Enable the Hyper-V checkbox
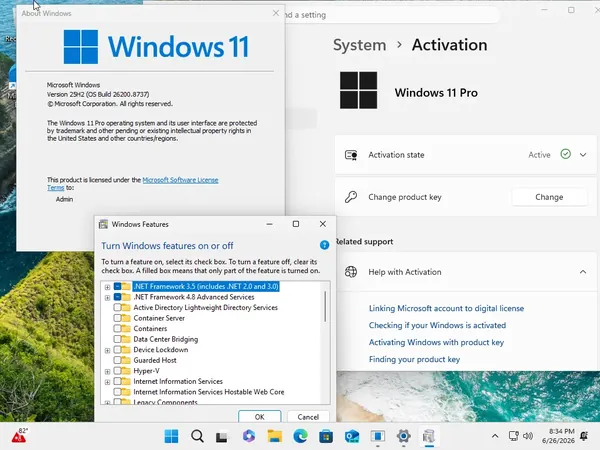The height and width of the screenshot is (450, 600). click(117, 371)
